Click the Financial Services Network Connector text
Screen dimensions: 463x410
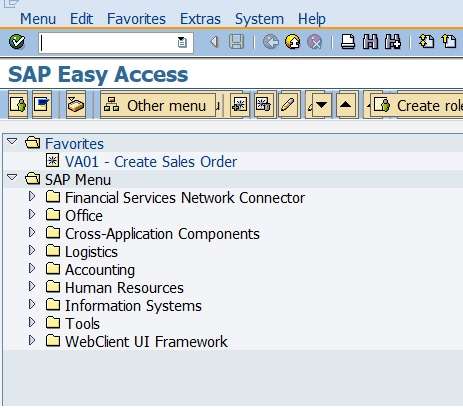[x=185, y=198]
